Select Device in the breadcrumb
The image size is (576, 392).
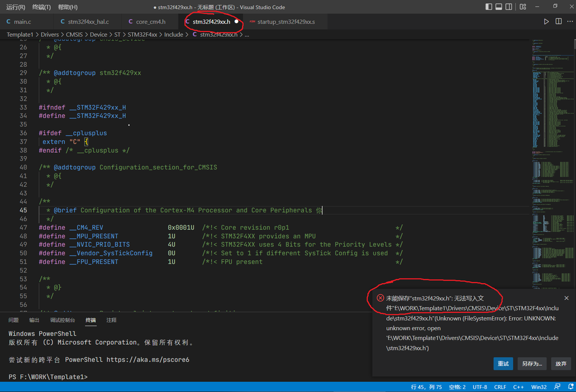tap(99, 35)
